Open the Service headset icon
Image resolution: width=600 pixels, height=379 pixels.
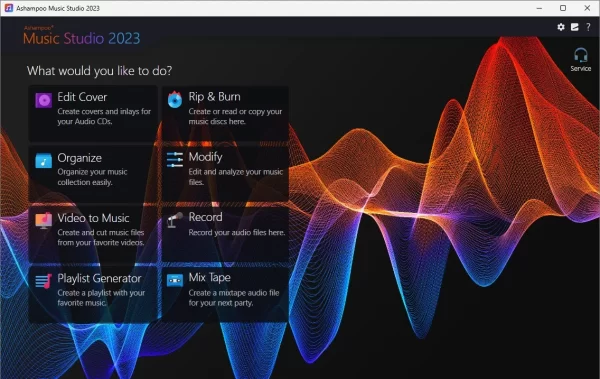click(580, 59)
